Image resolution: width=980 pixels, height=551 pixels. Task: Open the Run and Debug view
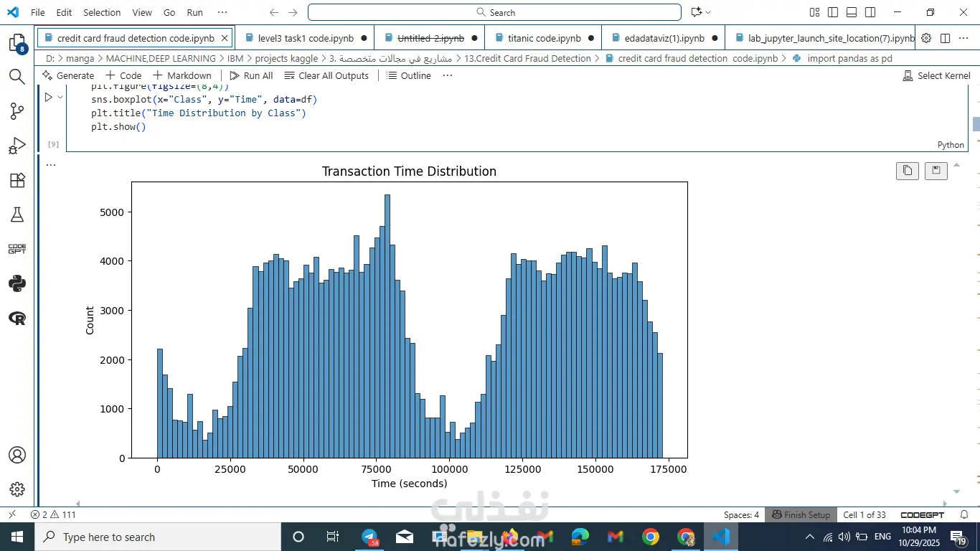[x=17, y=146]
